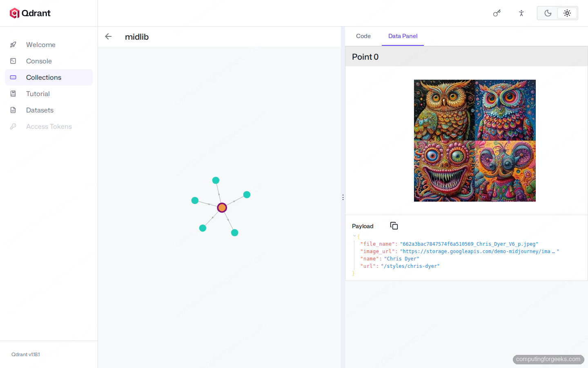Open the Collections page from the sidebar
Screen dimensions: 588x368
(x=49, y=77)
